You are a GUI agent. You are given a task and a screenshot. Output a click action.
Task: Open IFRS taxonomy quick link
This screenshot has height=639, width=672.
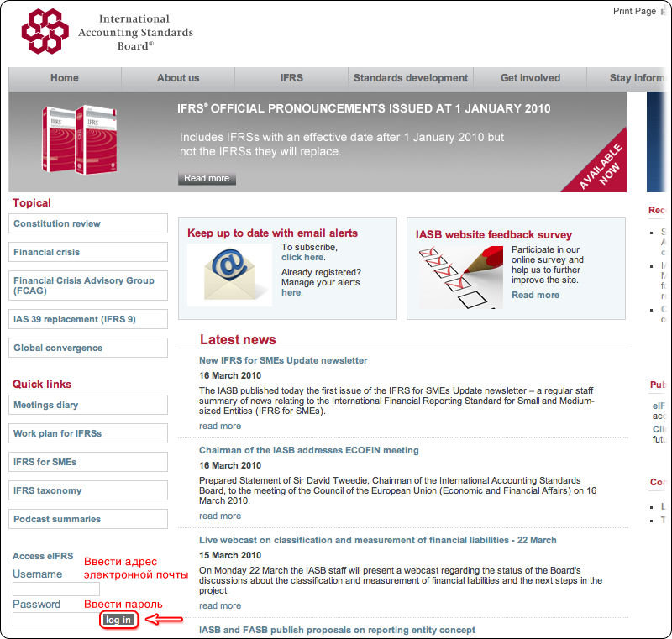[88, 490]
